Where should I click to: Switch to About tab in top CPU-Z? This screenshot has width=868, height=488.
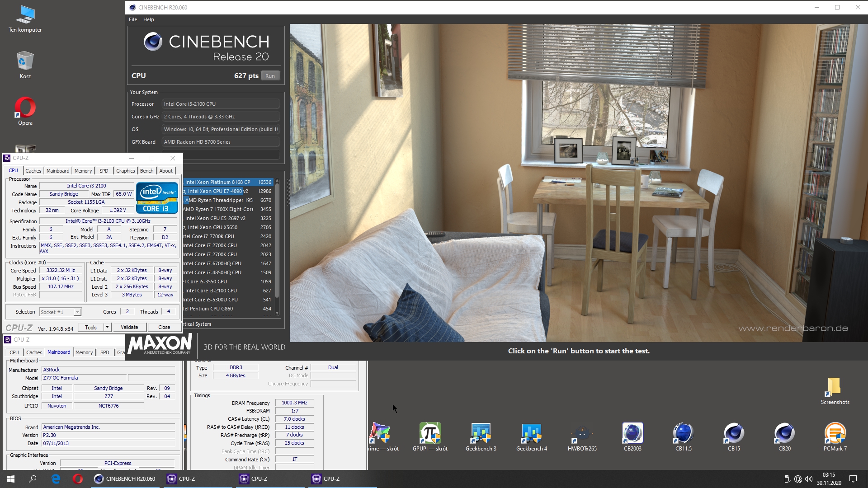tap(166, 171)
